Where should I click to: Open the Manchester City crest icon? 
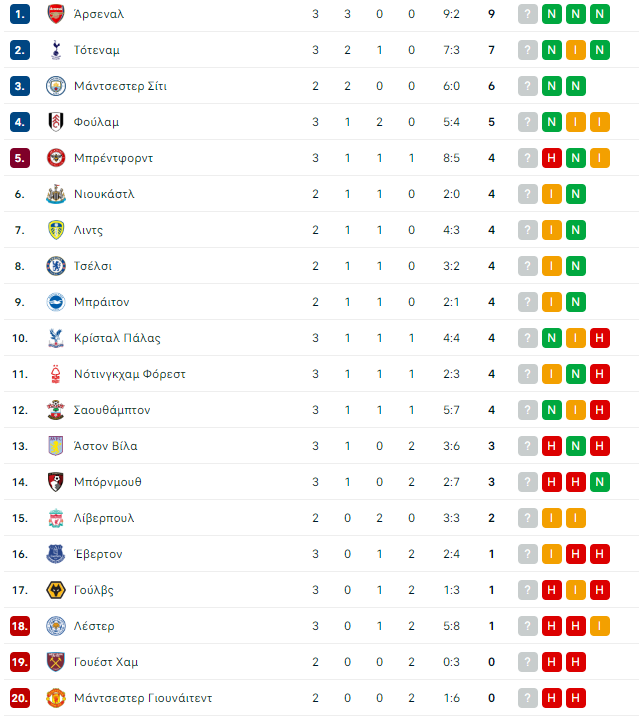[x=56, y=86]
